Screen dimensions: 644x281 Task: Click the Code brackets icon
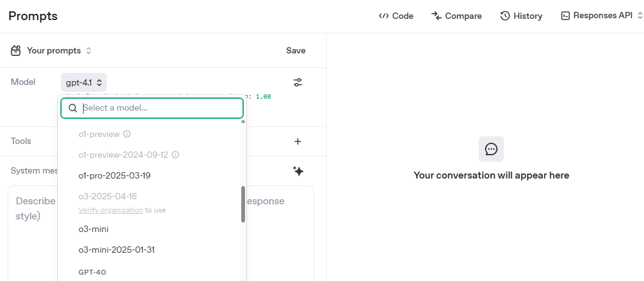click(384, 16)
